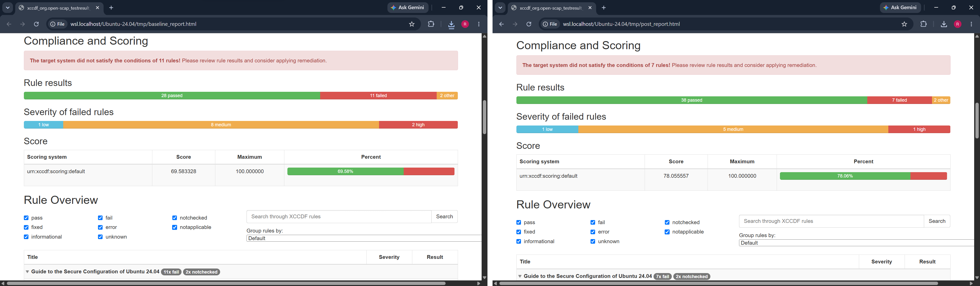Click the 78.06% score progress bar
Screen dimensions: 980x286
[x=863, y=176]
